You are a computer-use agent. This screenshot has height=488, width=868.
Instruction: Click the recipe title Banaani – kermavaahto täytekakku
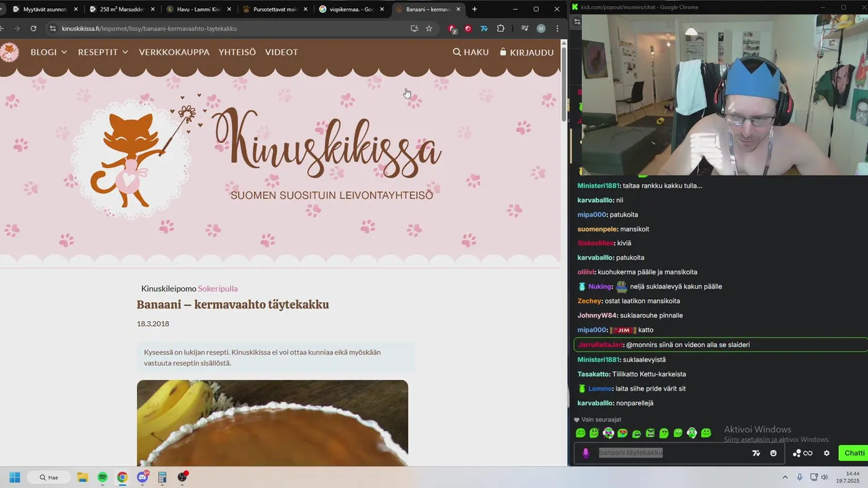233,305
